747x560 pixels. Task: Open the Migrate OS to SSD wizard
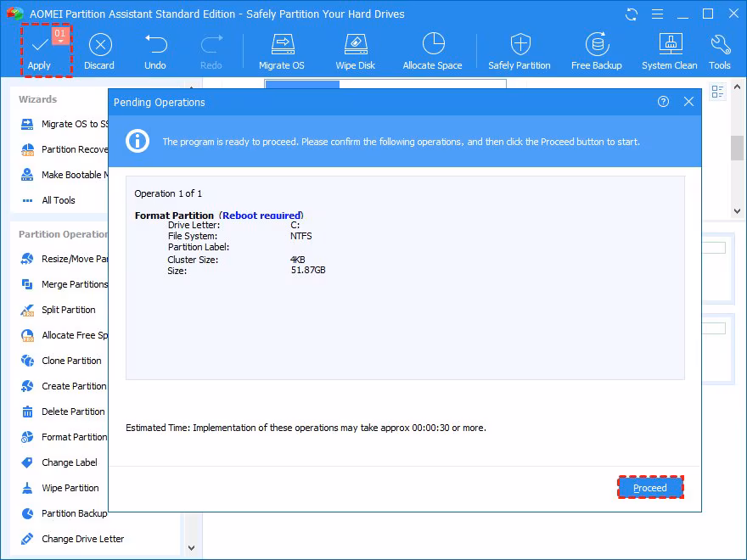(x=65, y=124)
